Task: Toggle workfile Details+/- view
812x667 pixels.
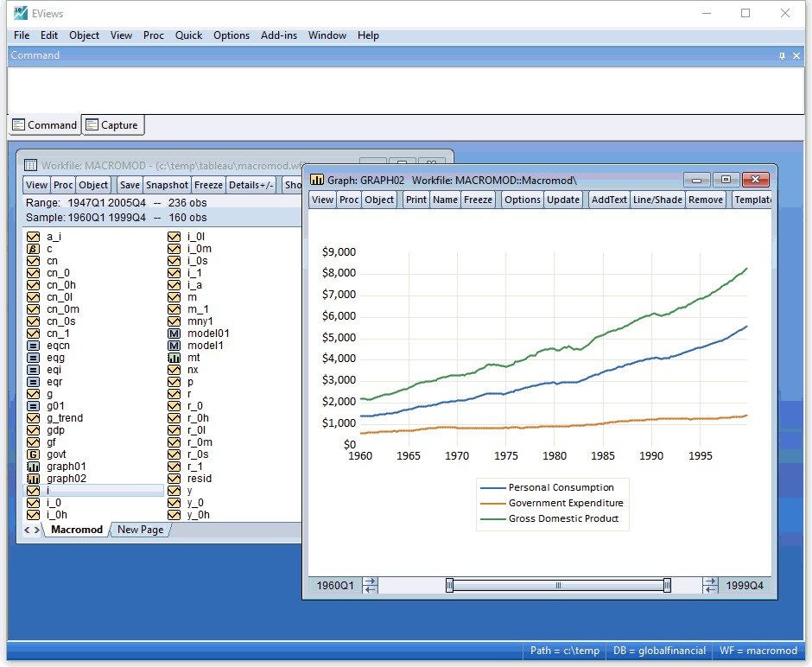Action: pos(251,185)
